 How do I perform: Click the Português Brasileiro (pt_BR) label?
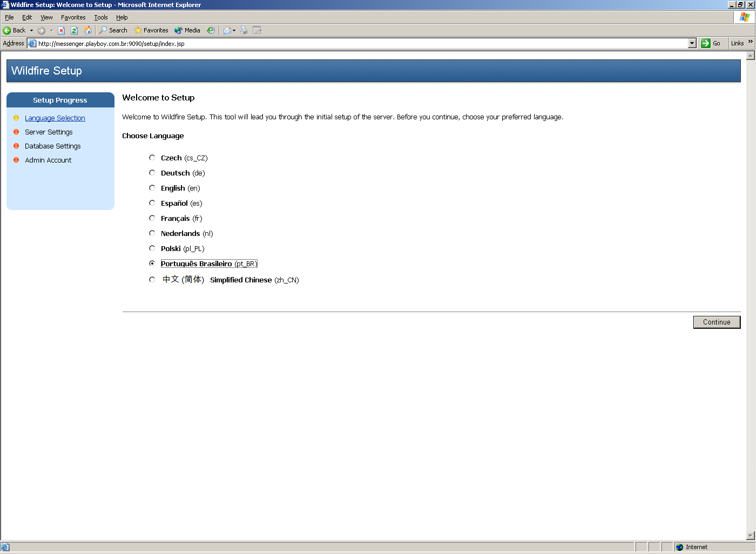pos(209,264)
